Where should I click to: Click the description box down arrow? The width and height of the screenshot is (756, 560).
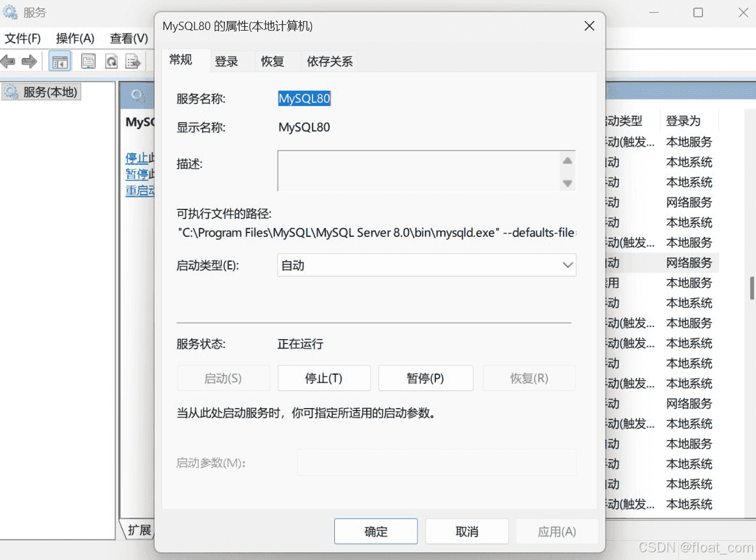click(x=567, y=183)
